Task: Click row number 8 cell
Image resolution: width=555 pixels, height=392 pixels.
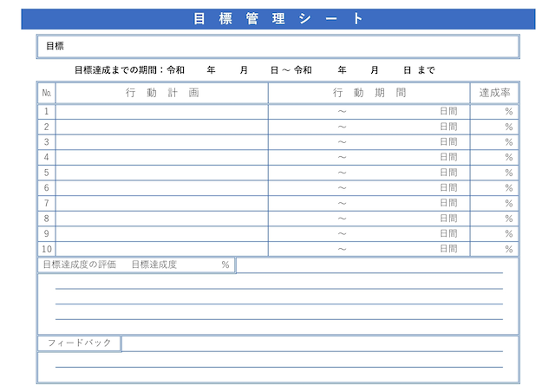Action: (x=47, y=219)
